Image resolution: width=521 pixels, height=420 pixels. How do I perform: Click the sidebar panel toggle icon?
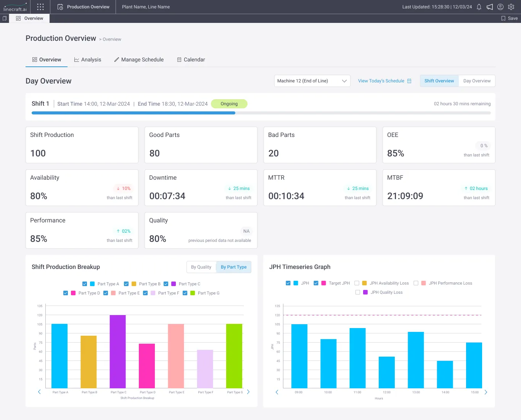pyautogui.click(x=5, y=18)
